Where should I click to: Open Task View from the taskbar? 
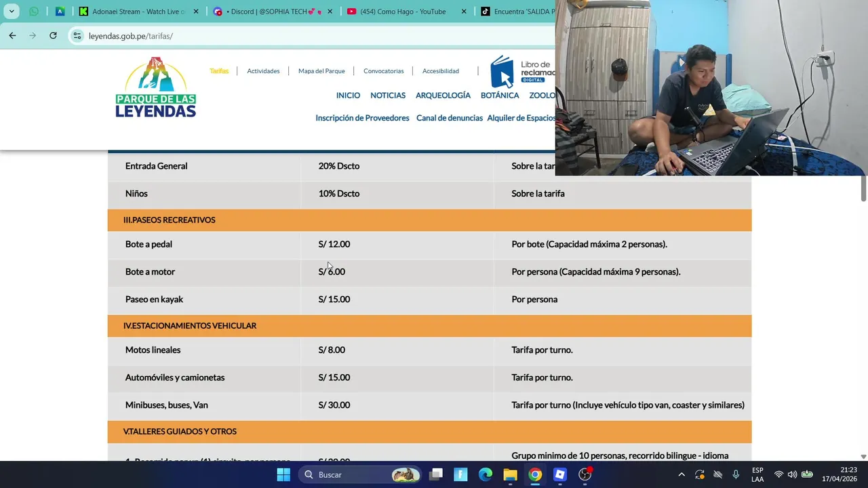point(436,474)
